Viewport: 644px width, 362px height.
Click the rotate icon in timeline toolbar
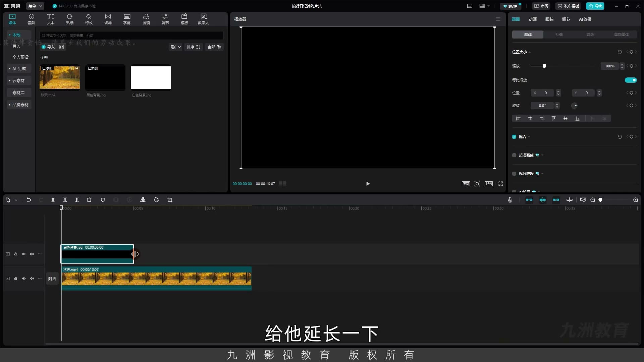[x=156, y=200]
